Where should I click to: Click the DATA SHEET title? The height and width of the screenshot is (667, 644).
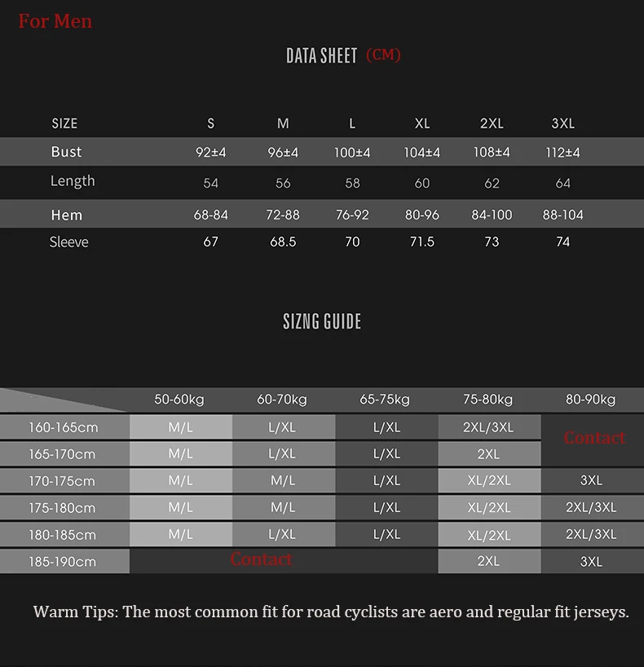click(x=321, y=55)
